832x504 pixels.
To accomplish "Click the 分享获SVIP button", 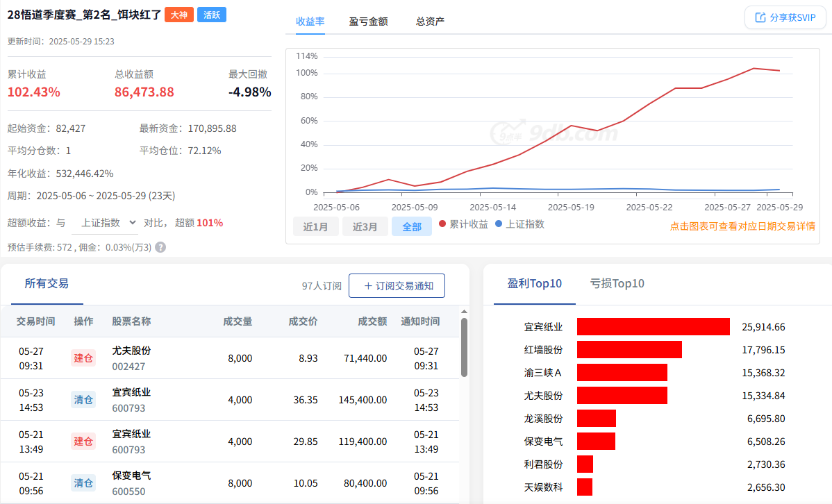I will (785, 17).
